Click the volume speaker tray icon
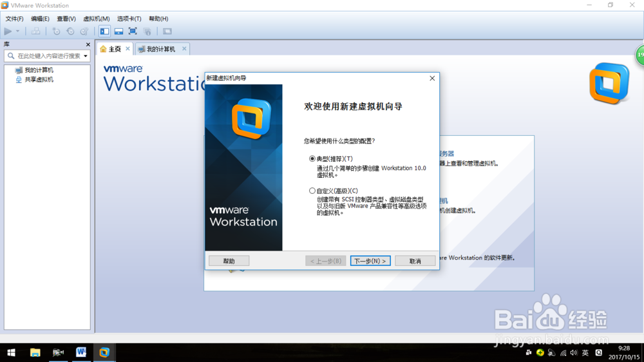Viewport: 644px width, 362px height. [x=574, y=353]
